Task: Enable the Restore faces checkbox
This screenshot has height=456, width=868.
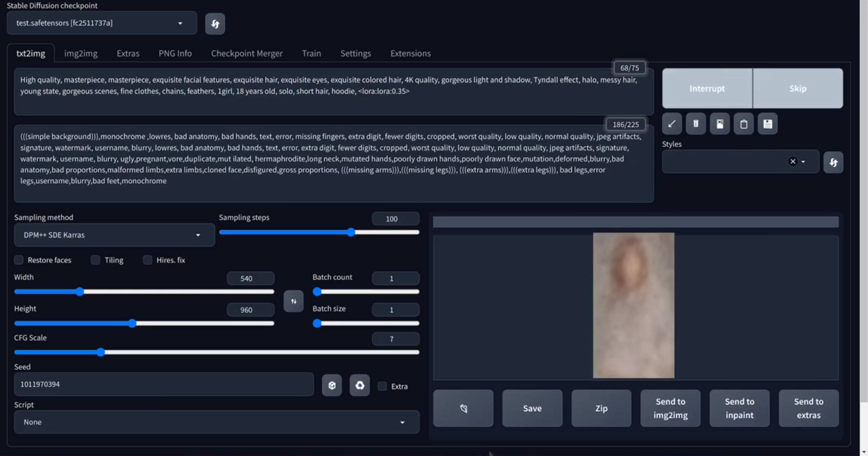Action: click(19, 260)
